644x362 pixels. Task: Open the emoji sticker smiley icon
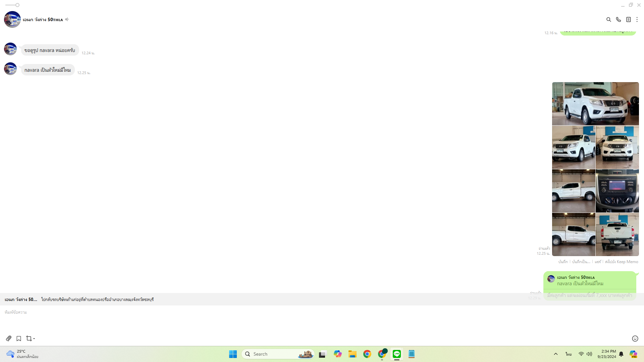pos(635,339)
